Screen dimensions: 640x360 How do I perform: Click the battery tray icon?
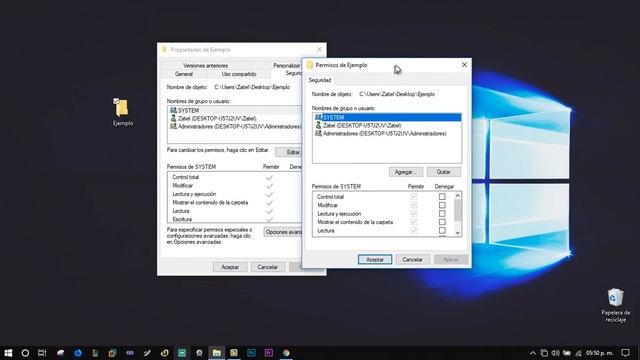(567, 353)
